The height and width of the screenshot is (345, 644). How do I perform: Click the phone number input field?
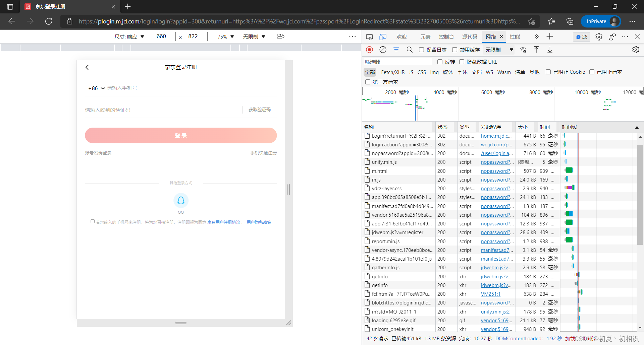pyautogui.click(x=191, y=88)
